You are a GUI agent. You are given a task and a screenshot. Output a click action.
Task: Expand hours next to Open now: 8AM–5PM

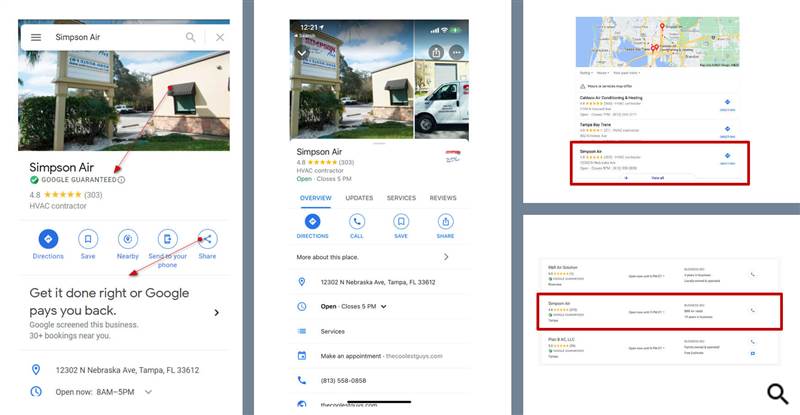click(149, 392)
